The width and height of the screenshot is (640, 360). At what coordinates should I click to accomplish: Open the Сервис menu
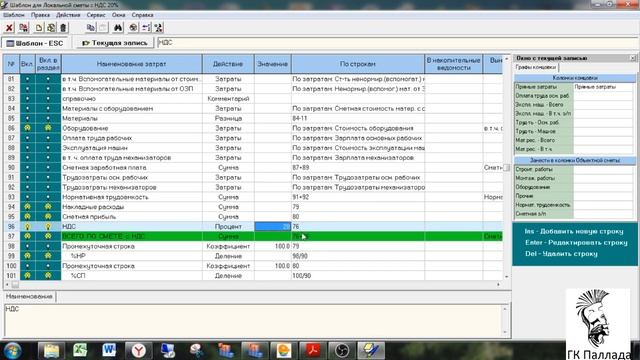click(96, 15)
